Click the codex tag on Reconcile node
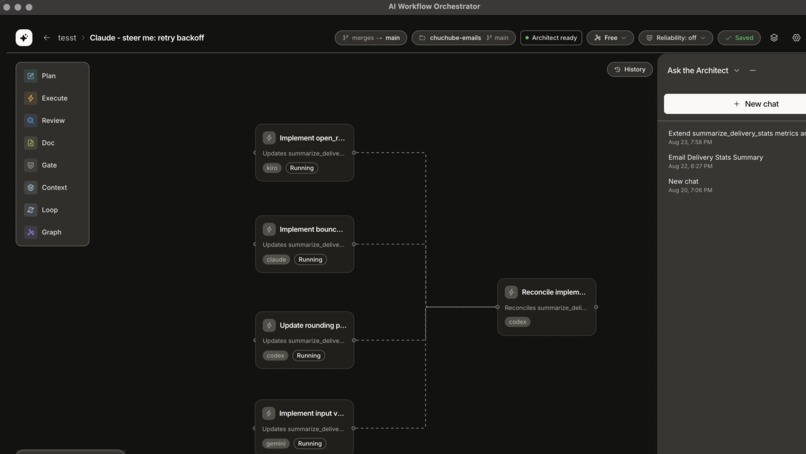 click(518, 322)
